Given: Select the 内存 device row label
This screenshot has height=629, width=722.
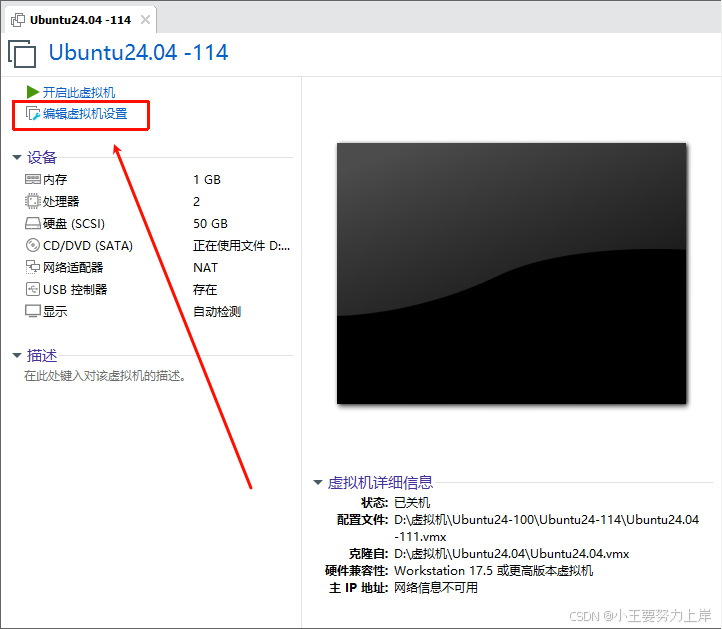Looking at the screenshot, I should click(x=55, y=180).
